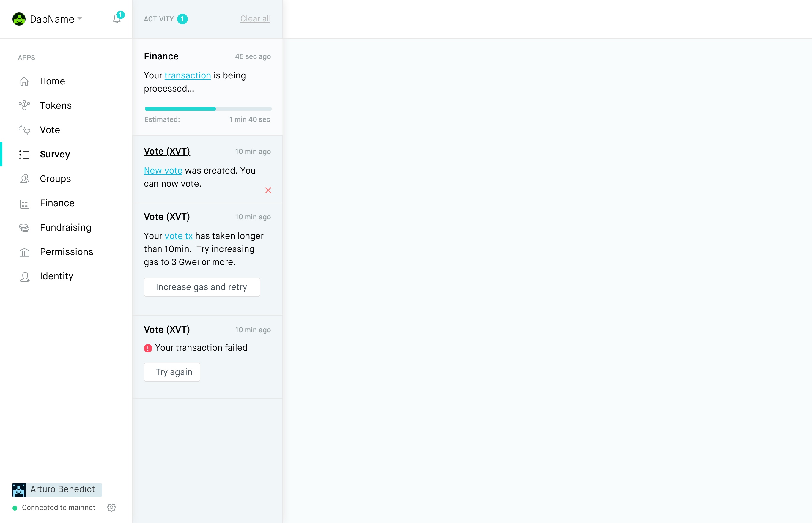This screenshot has width=812, height=523.
Task: Click Increase gas and retry button
Action: (202, 287)
